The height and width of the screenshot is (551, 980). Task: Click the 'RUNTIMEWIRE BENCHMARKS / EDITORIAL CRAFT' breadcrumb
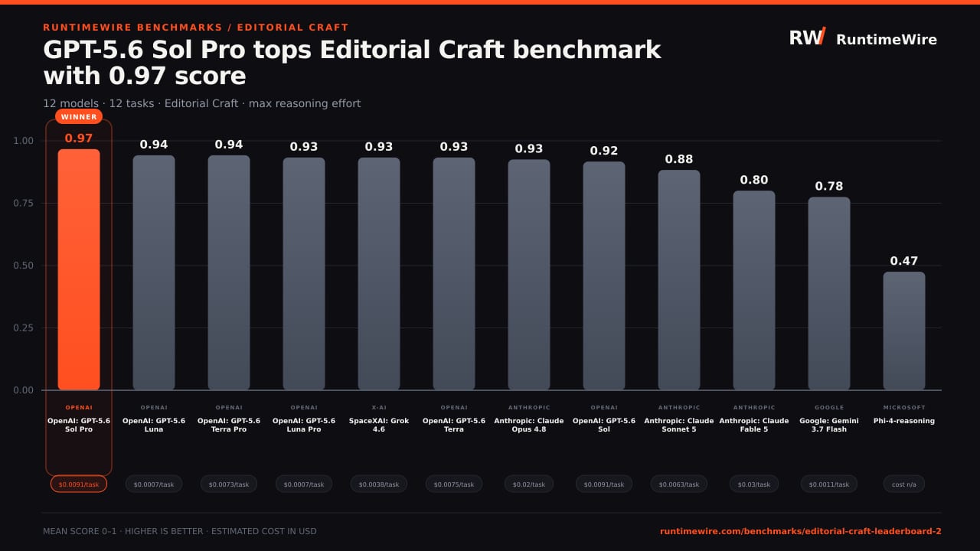(x=196, y=28)
